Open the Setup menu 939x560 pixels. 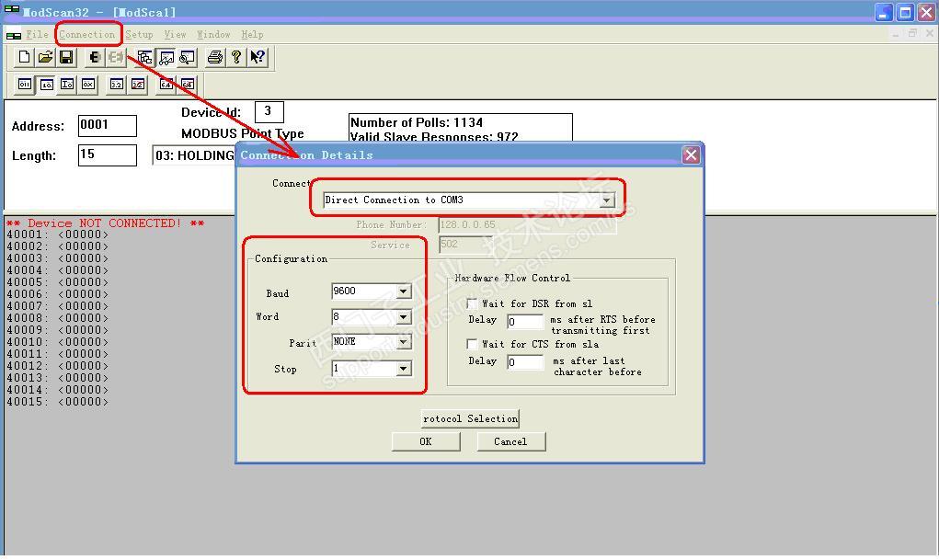click(x=139, y=35)
